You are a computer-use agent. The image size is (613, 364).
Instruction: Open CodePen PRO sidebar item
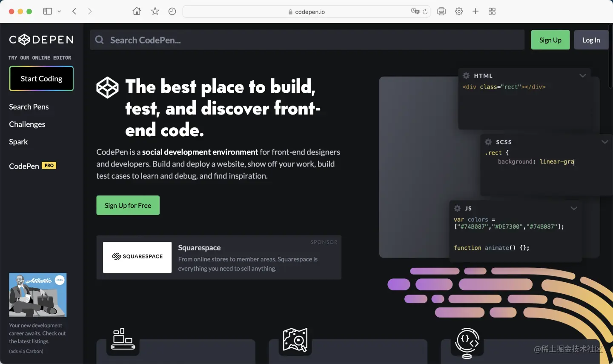pos(32,166)
